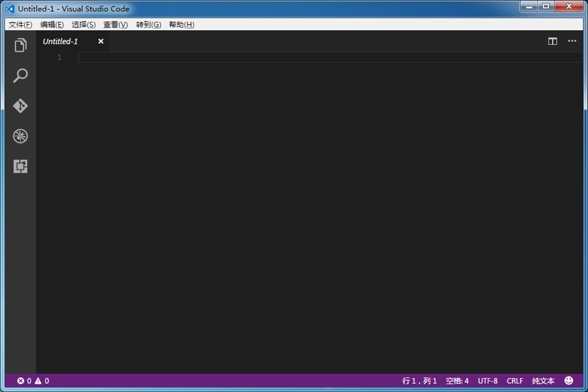This screenshot has width=588, height=392.
Task: Click UTF-8 to change file encoding
Action: click(487, 380)
